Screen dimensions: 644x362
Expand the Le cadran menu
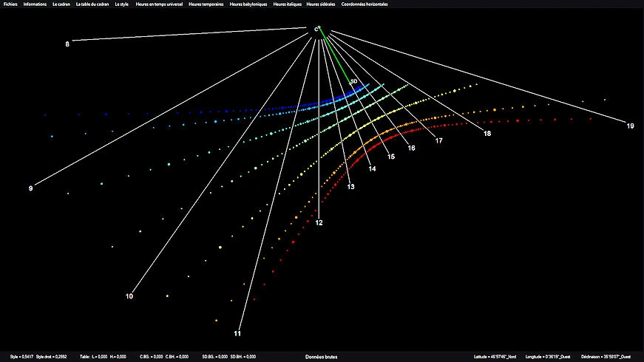(61, 4)
